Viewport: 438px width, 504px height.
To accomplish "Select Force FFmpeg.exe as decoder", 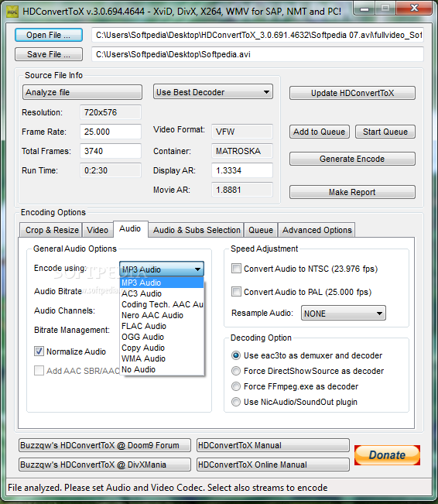I will pyautogui.click(x=236, y=386).
